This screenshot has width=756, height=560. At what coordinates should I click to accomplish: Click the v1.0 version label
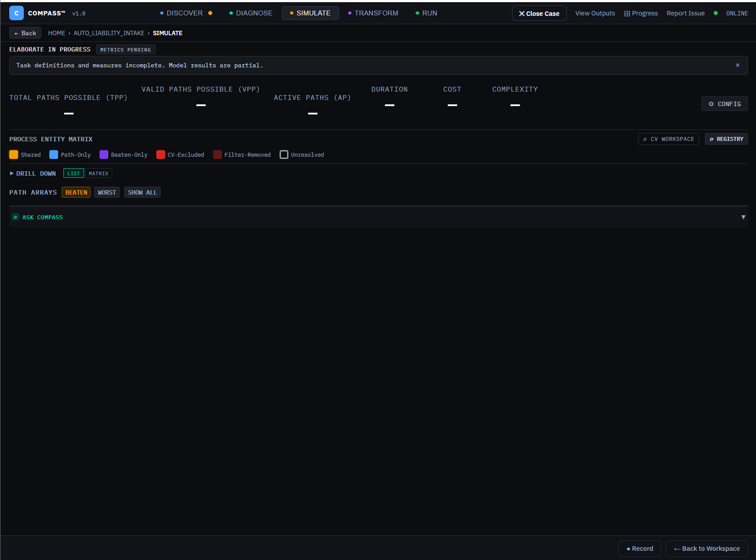[x=79, y=14]
